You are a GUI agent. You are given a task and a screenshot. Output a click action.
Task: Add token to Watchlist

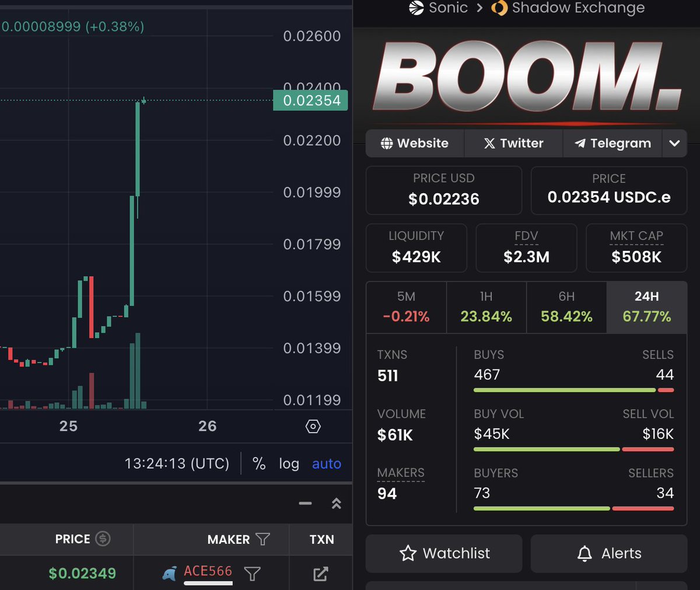coord(444,553)
